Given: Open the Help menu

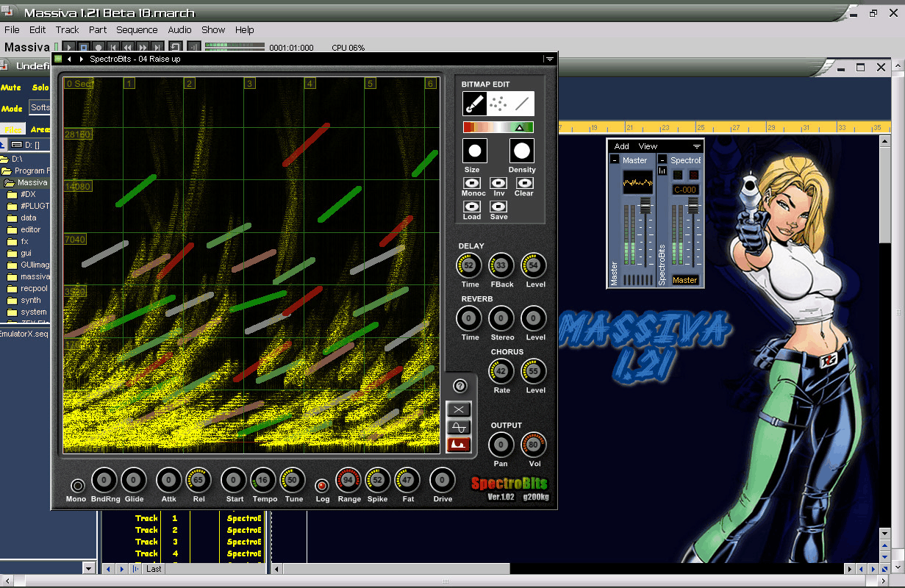Looking at the screenshot, I should (245, 30).
